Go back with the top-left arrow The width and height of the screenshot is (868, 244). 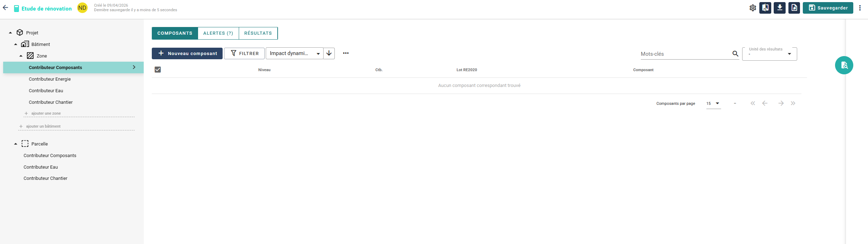[5, 8]
